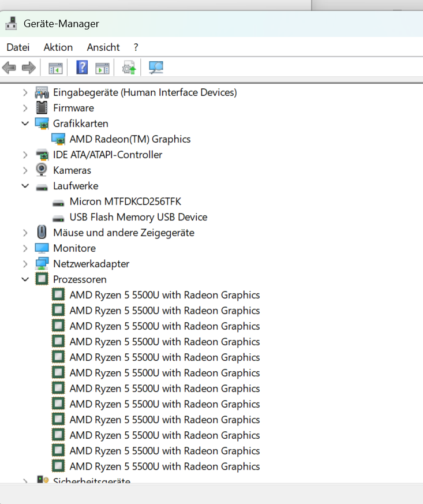Click the Grafikkarten category icon
Image resolution: width=423 pixels, height=504 pixels.
42,124
